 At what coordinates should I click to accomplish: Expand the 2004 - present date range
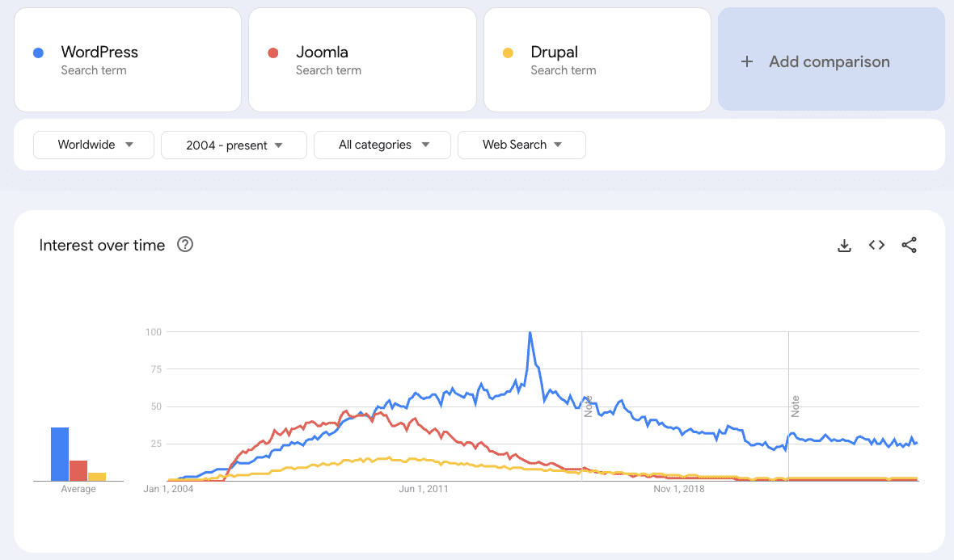click(234, 145)
